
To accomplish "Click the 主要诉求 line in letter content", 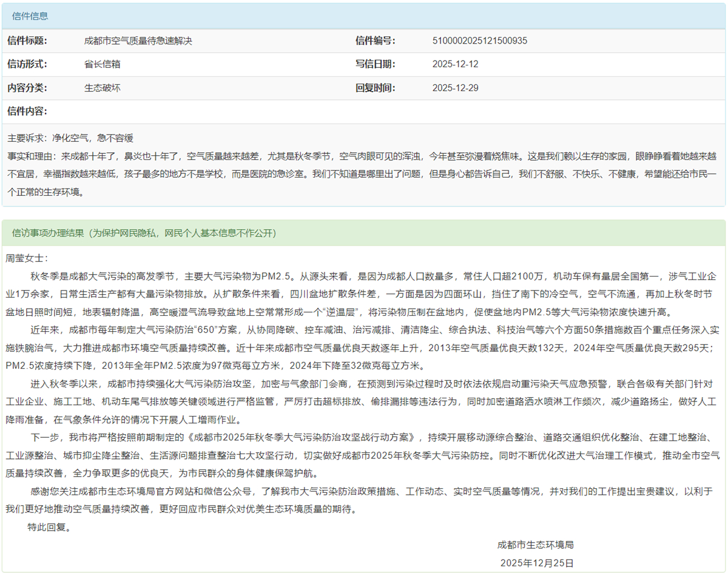I will tap(70, 138).
